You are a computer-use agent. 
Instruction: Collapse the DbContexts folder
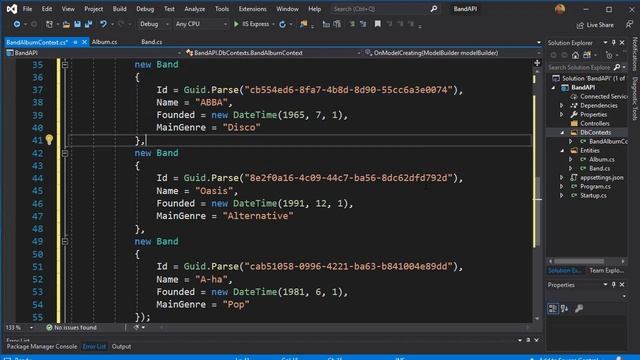click(x=562, y=132)
